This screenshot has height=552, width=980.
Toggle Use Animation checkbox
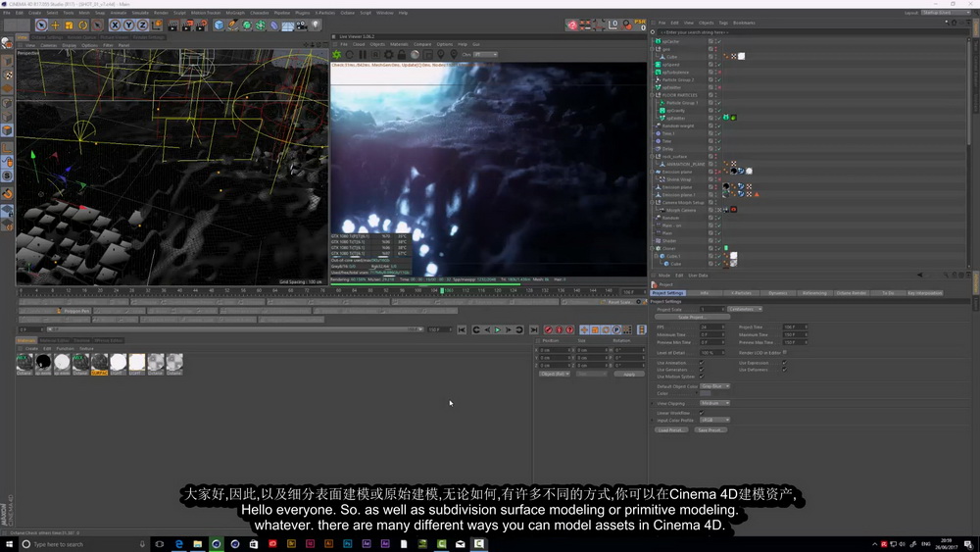pos(702,363)
